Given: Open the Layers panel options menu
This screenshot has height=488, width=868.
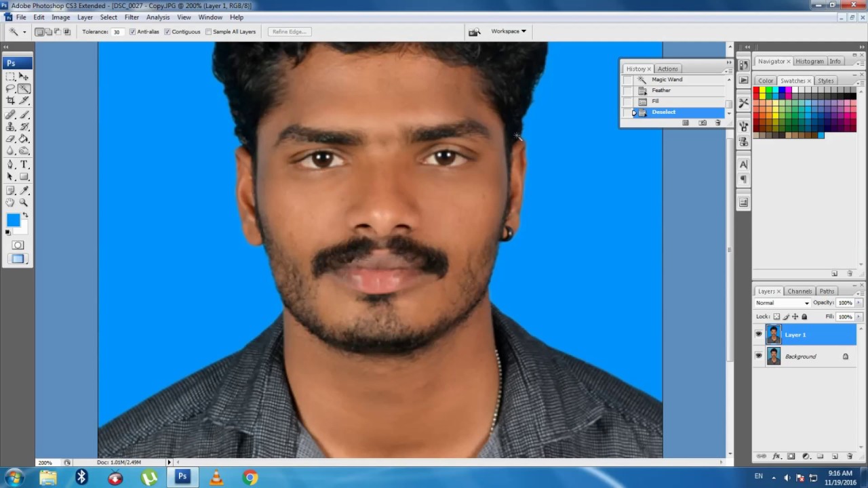Looking at the screenshot, I should pos(862,293).
